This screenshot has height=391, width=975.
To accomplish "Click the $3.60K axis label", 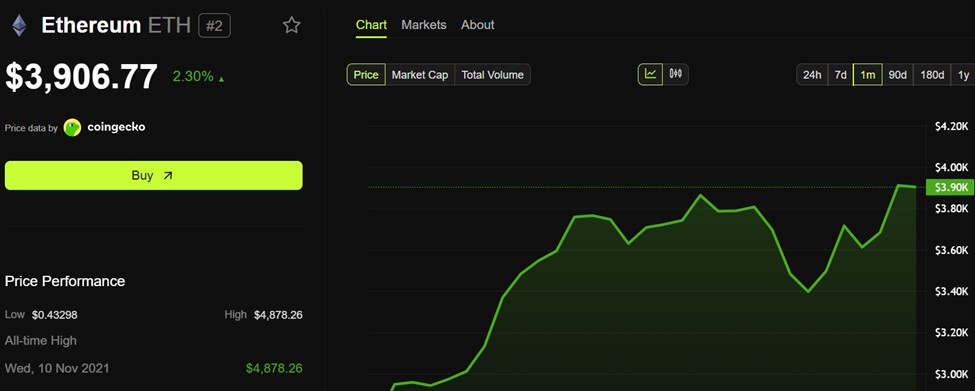I will 951,250.
